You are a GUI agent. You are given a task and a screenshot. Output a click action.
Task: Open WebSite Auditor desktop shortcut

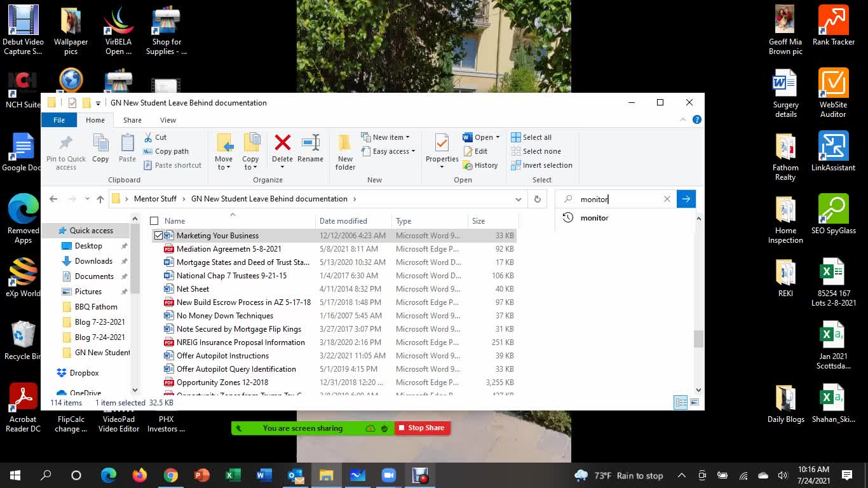pyautogui.click(x=834, y=93)
